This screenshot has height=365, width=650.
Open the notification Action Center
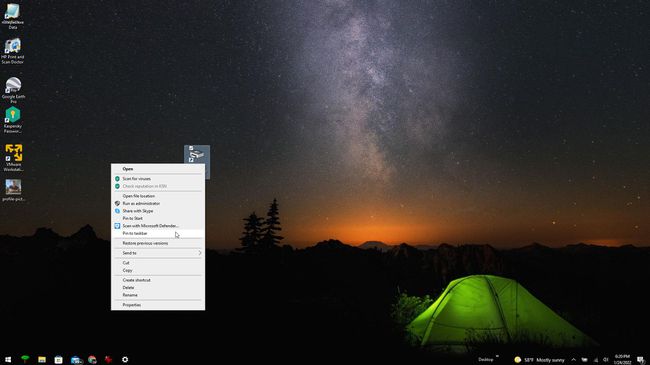(640, 360)
